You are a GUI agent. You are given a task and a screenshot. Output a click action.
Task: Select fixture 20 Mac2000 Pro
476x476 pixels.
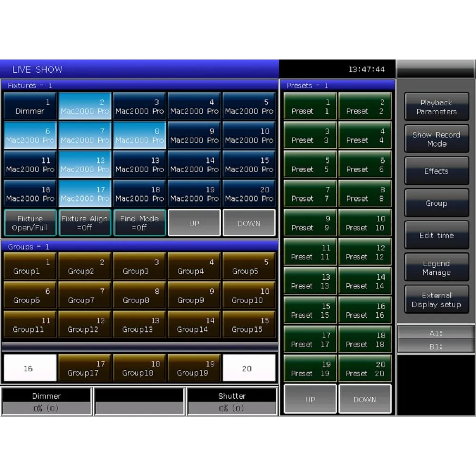point(249,194)
